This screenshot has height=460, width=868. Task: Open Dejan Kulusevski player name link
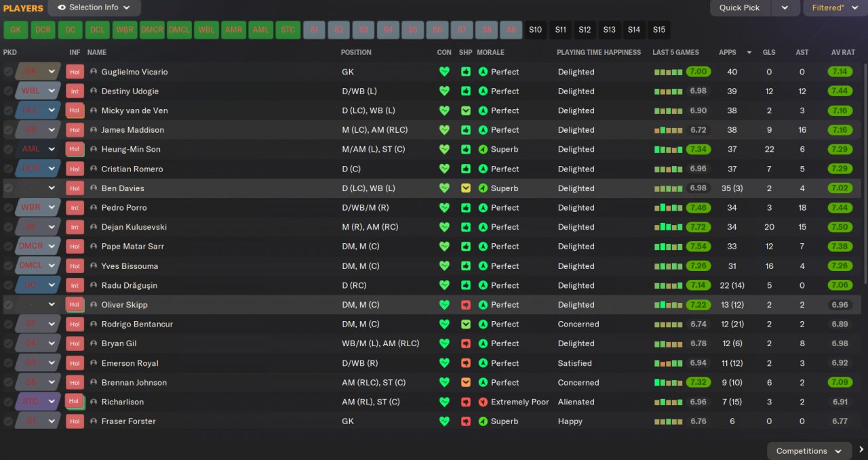tap(134, 227)
